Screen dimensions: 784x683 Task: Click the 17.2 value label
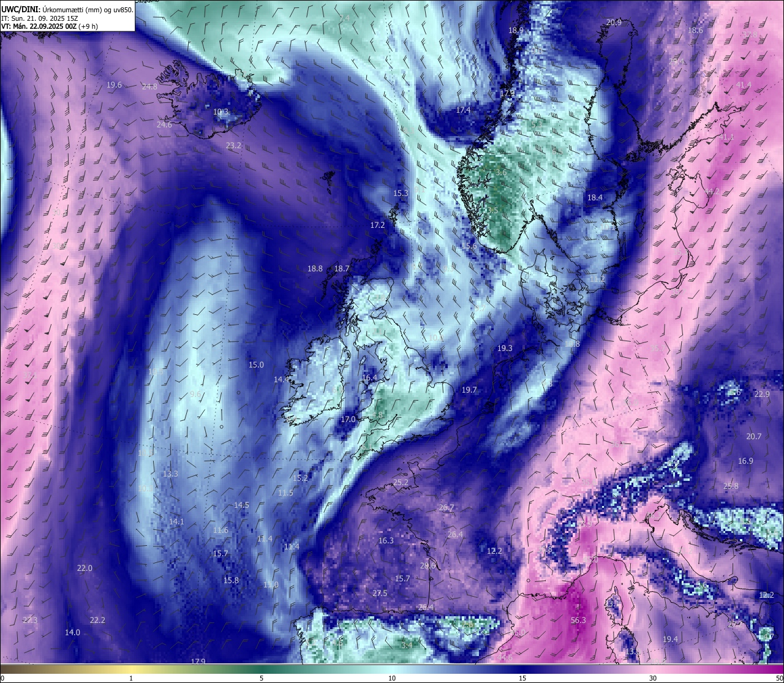click(x=377, y=225)
